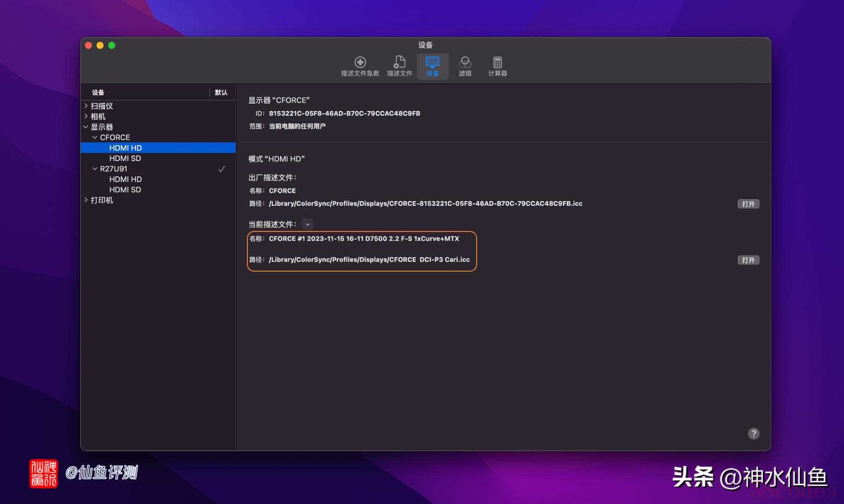
Task: Select HDMI SD under CFORCE
Action: 125,158
